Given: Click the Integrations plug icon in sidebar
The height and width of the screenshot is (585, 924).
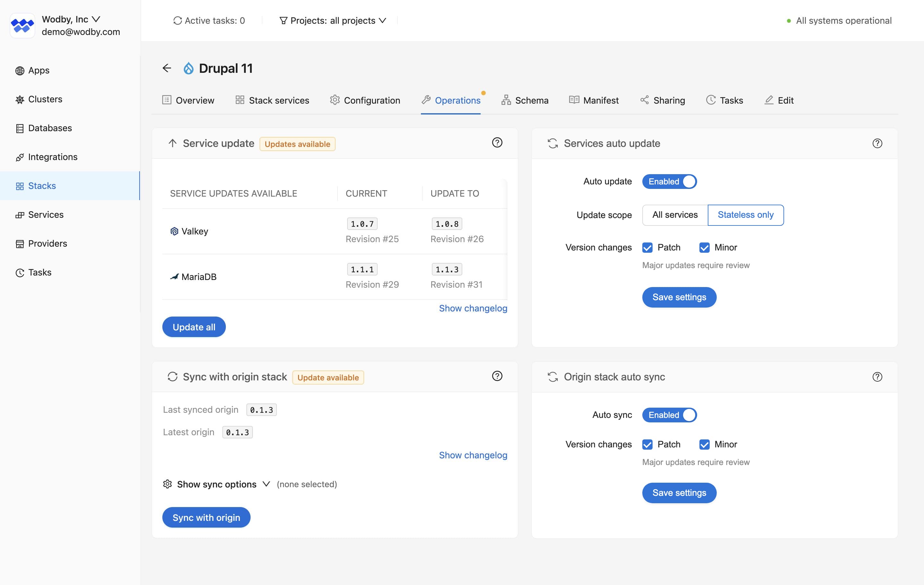Looking at the screenshot, I should click(x=20, y=157).
